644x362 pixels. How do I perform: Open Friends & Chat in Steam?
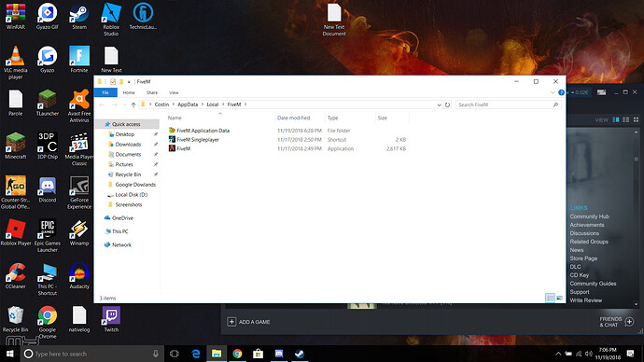click(617, 322)
